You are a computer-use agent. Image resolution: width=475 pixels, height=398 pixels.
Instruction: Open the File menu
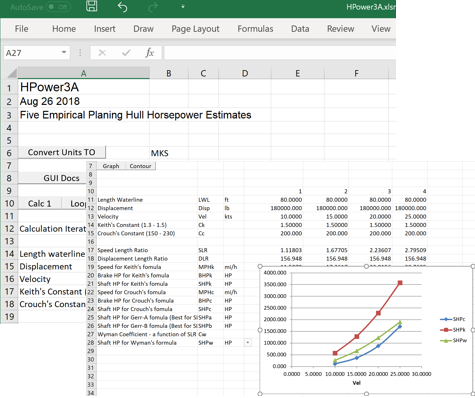point(21,29)
